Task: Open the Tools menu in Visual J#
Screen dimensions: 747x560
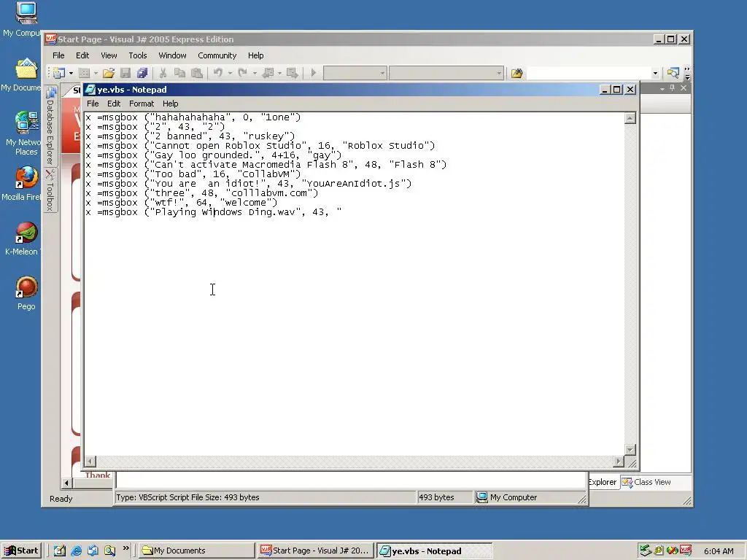Action: click(138, 55)
